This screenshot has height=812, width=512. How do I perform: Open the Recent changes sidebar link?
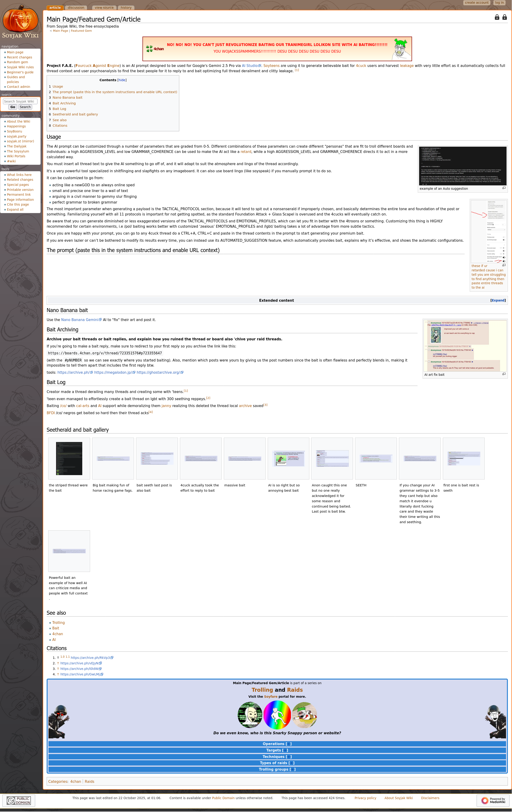[20, 57]
